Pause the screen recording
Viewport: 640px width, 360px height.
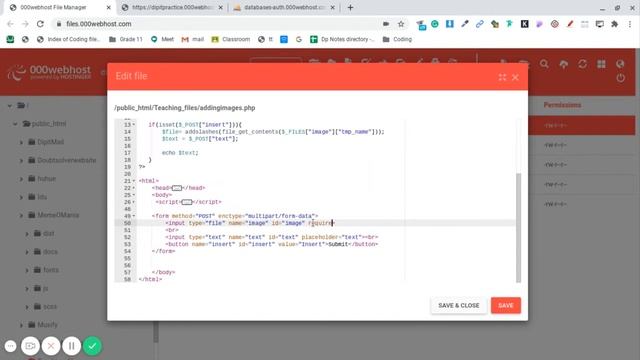tap(71, 346)
